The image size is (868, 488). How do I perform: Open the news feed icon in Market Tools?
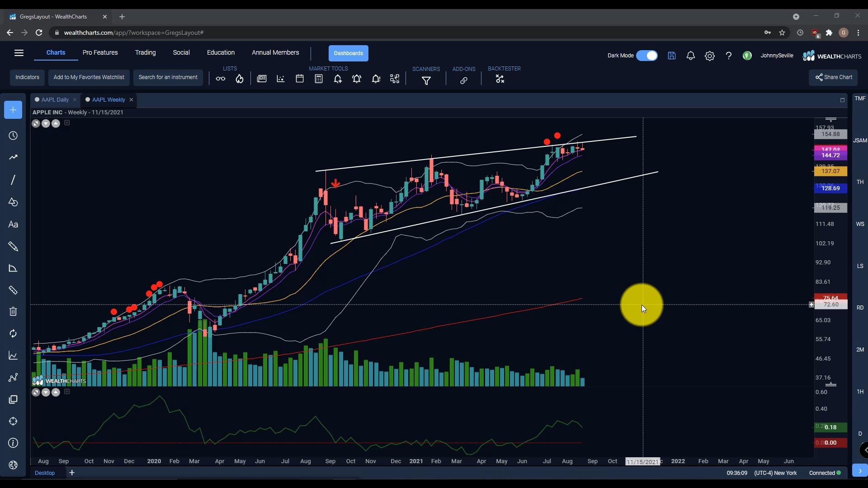(x=262, y=79)
